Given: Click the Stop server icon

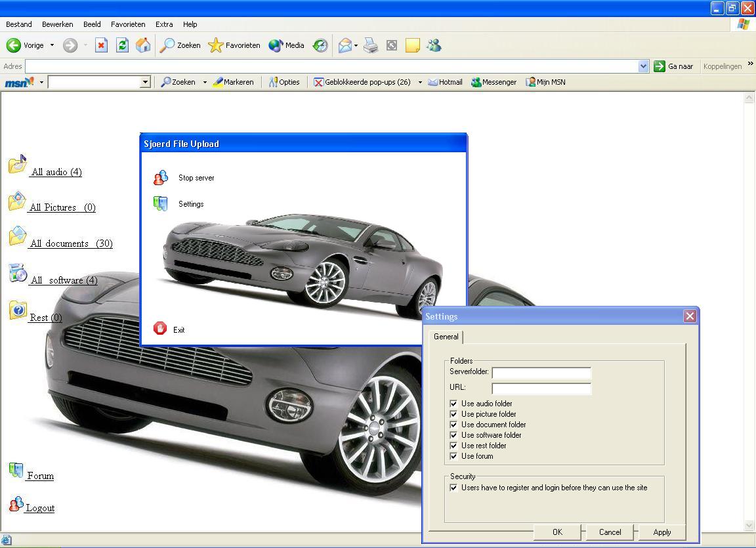Looking at the screenshot, I should [x=161, y=178].
